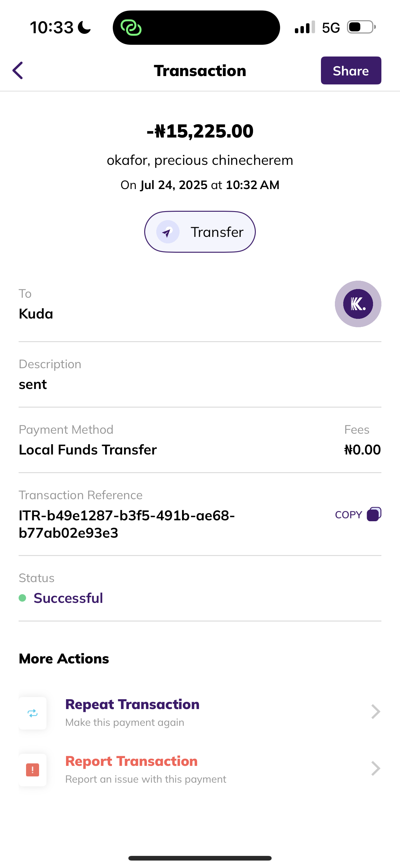Tap the back arrow icon
400x868 pixels.
pyautogui.click(x=18, y=70)
